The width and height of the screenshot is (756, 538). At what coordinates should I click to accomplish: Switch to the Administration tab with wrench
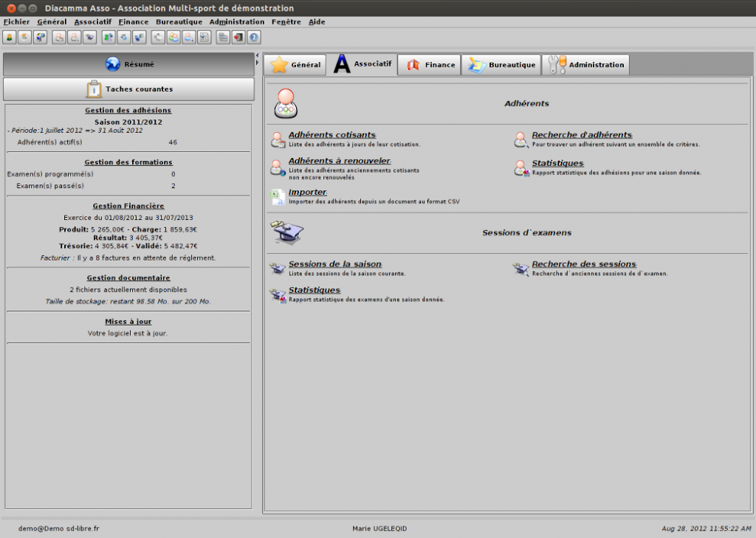pyautogui.click(x=585, y=65)
